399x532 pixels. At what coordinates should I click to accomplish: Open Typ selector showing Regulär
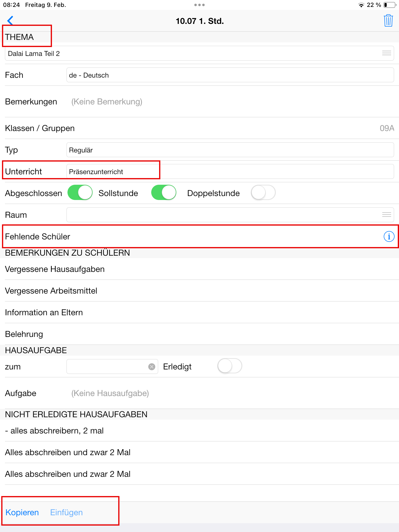pyautogui.click(x=230, y=150)
